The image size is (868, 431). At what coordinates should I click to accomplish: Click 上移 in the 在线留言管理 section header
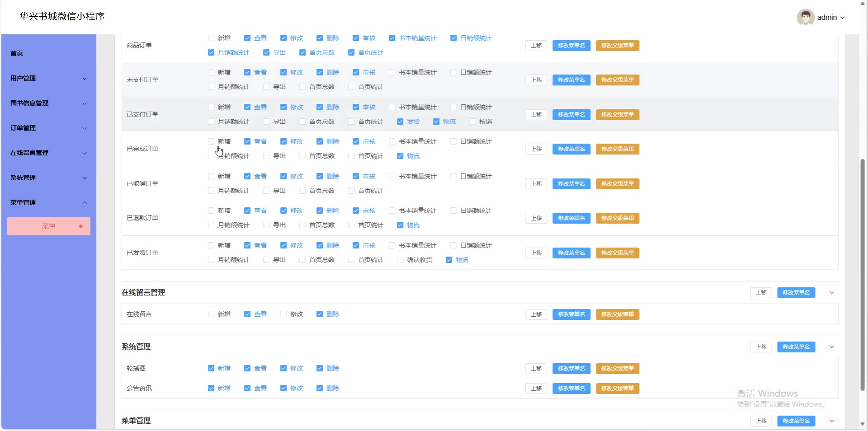tap(761, 293)
